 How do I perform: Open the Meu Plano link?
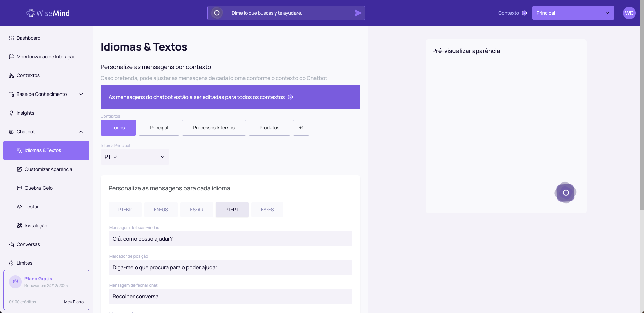click(x=74, y=302)
